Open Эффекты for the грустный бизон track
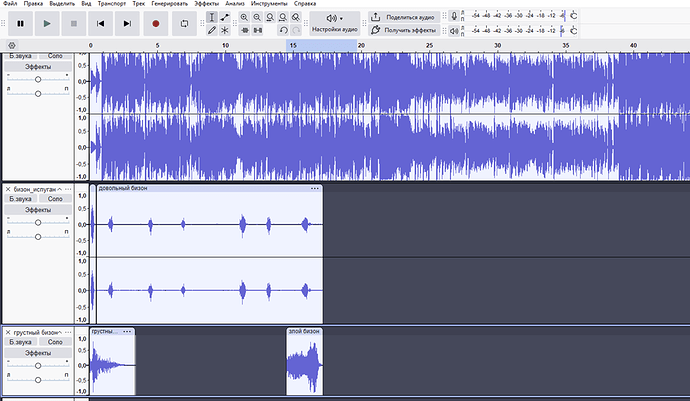The height and width of the screenshot is (401, 690). coord(38,353)
